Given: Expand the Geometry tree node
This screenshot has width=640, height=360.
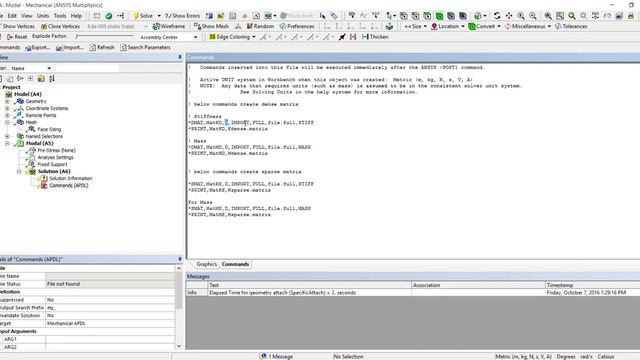Looking at the screenshot, I should point(7,101).
